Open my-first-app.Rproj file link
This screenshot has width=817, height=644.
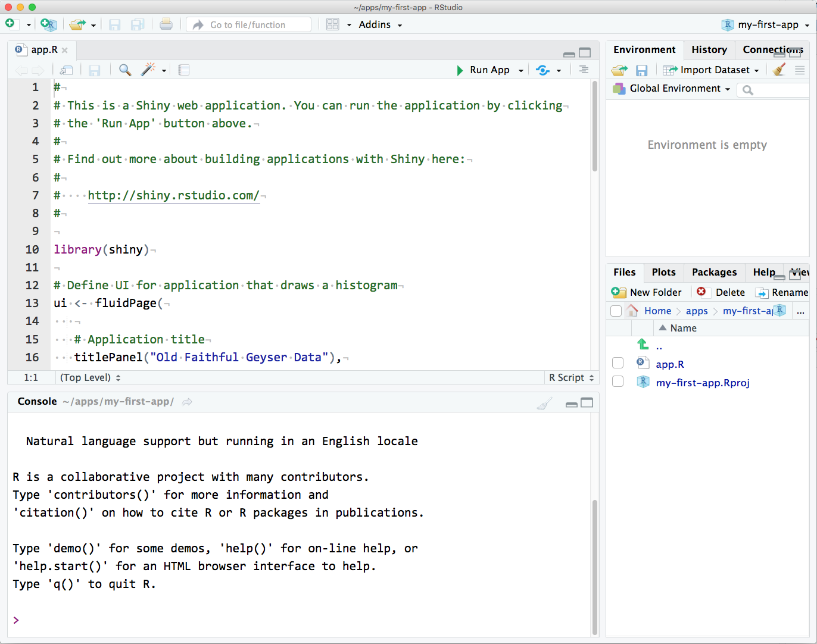[x=703, y=383]
